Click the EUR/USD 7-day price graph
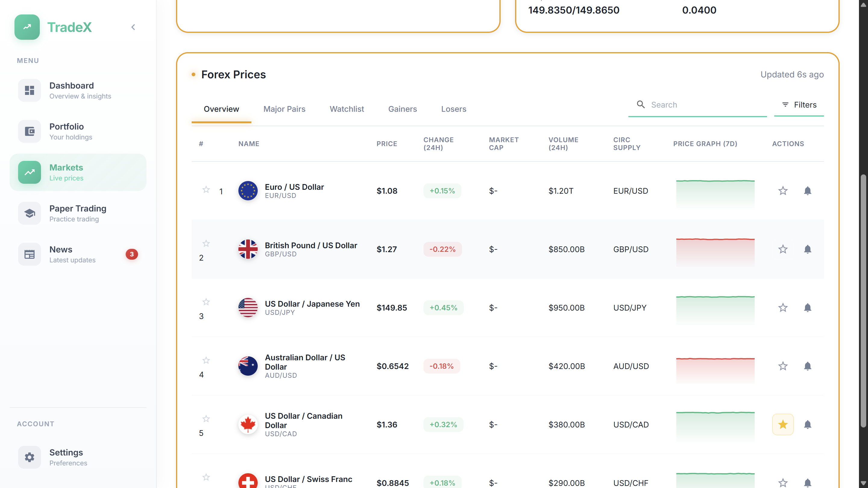Image resolution: width=868 pixels, height=488 pixels. [x=715, y=194]
